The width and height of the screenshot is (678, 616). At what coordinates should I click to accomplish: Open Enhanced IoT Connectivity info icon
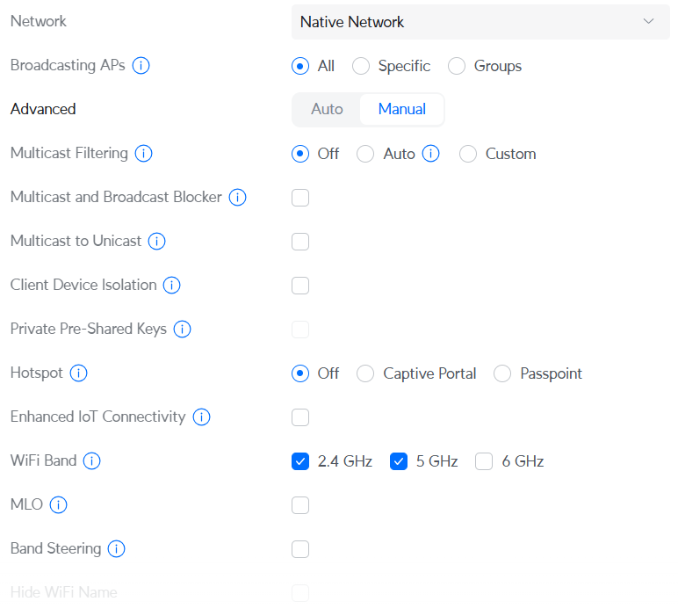point(201,417)
